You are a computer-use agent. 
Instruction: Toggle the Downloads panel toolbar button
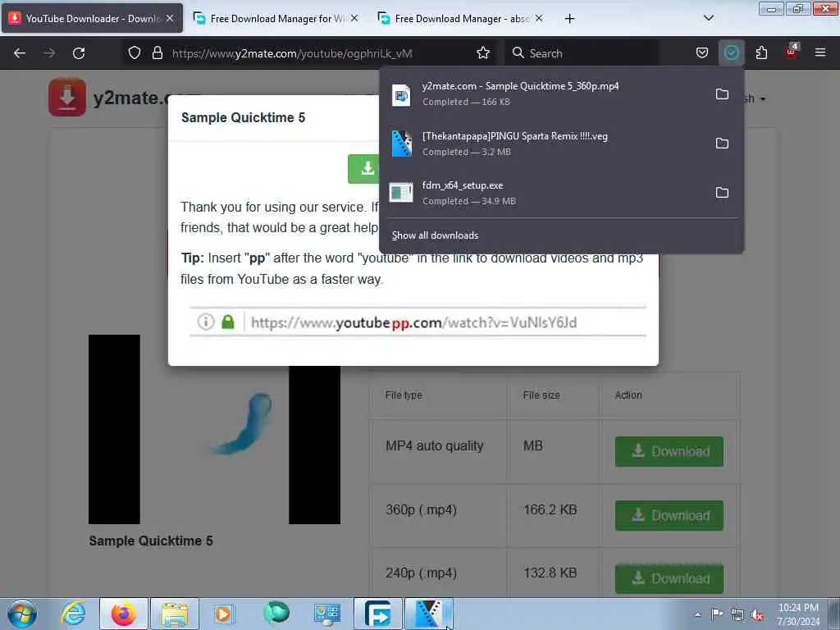(x=731, y=53)
